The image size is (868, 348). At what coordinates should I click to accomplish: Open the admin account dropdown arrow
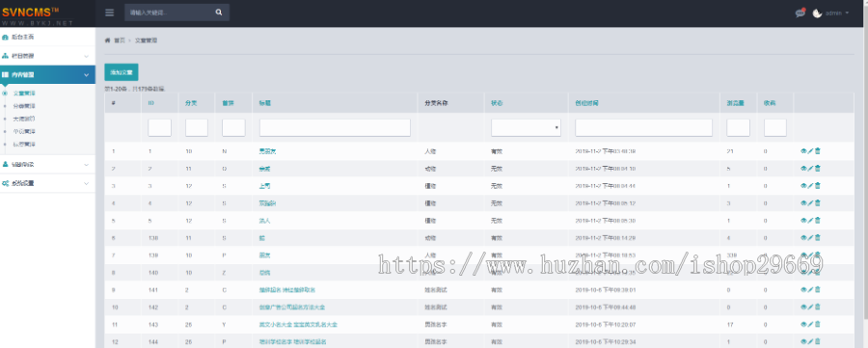click(847, 13)
